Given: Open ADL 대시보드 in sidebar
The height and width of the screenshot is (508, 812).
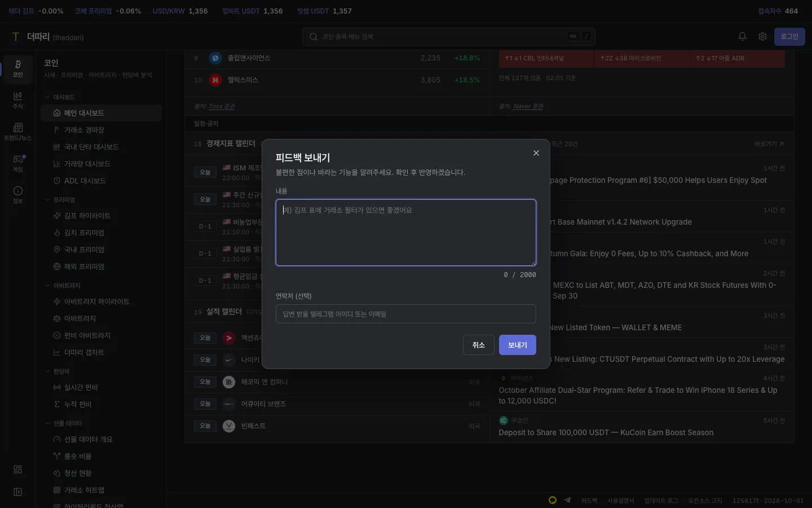Looking at the screenshot, I should 101,181.
